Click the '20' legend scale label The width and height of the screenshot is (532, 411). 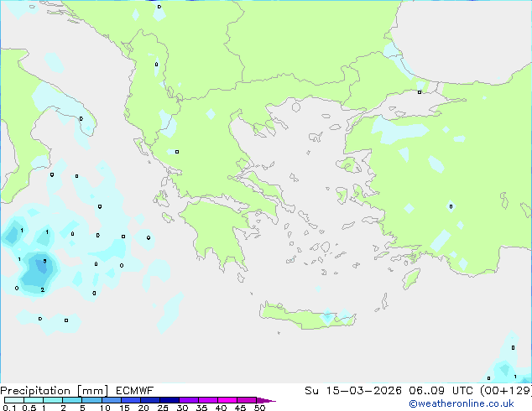pos(143,408)
